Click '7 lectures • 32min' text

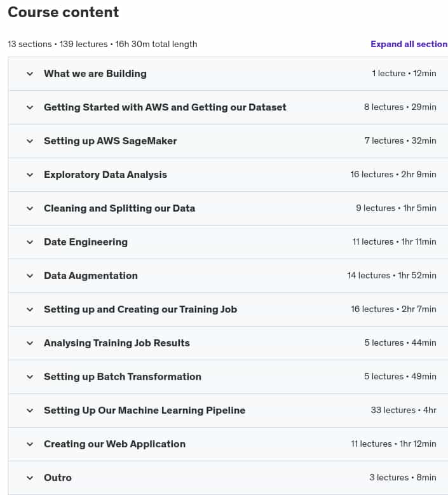pyautogui.click(x=400, y=140)
